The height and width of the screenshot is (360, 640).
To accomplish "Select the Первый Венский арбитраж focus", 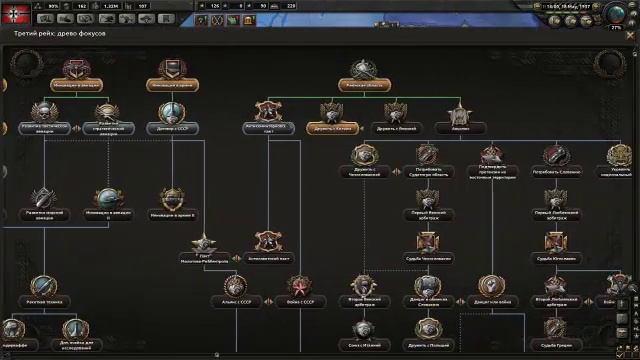I will pyautogui.click(x=428, y=215).
